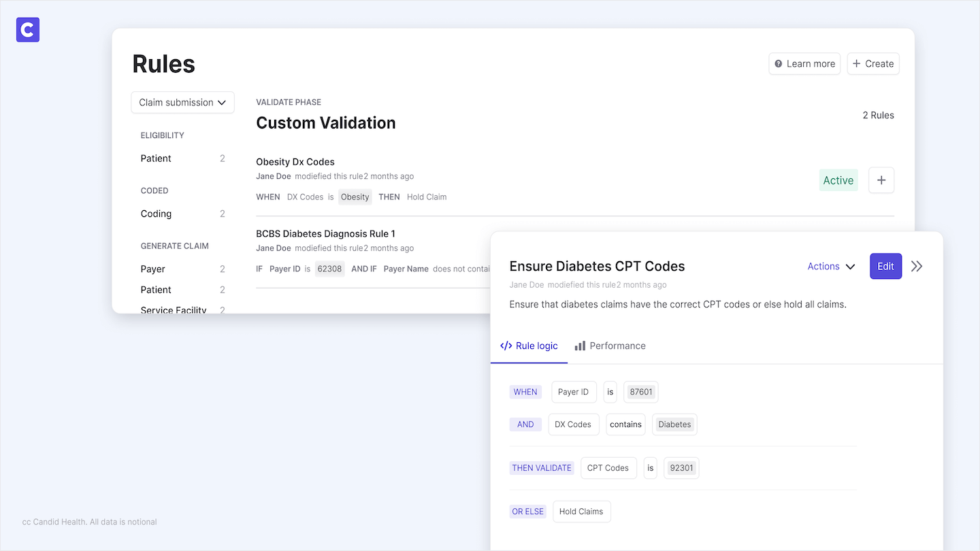Click the Candid Health logo icon
Viewport: 980px width, 551px height.
click(28, 30)
